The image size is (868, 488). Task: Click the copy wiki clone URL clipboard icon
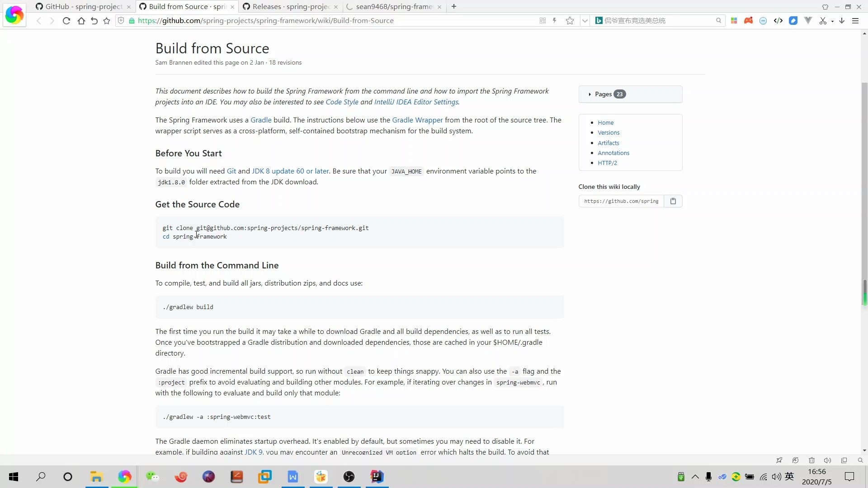pyautogui.click(x=673, y=201)
